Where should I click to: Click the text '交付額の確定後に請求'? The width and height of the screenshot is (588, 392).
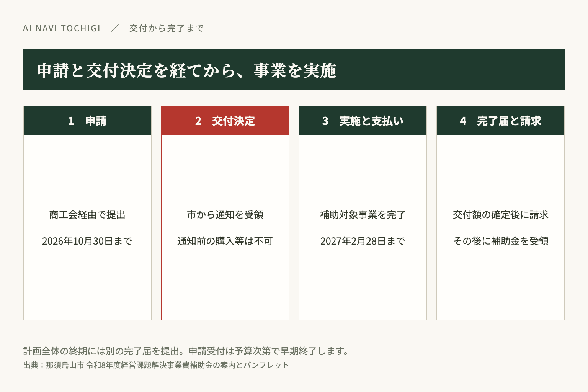coord(501,215)
